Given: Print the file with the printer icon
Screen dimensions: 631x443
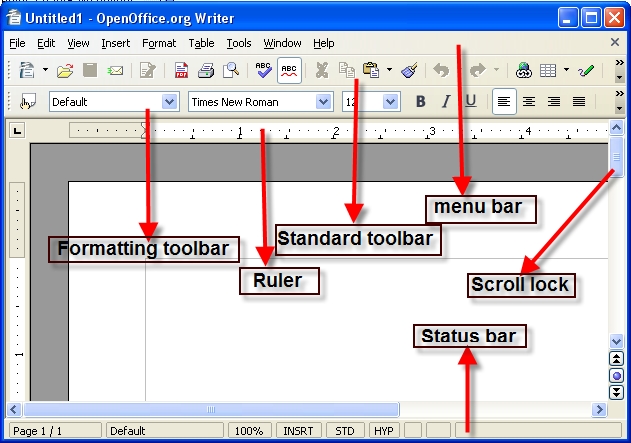Looking at the screenshot, I should coord(206,70).
